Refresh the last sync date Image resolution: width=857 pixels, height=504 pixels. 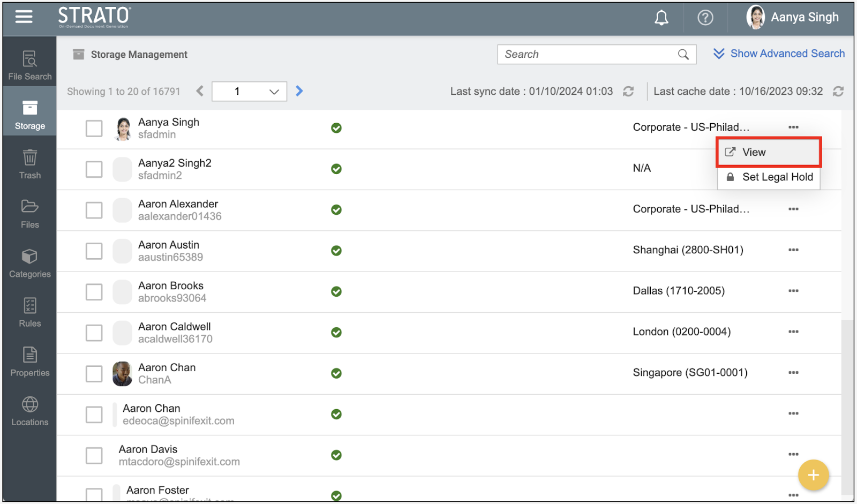[x=628, y=92]
